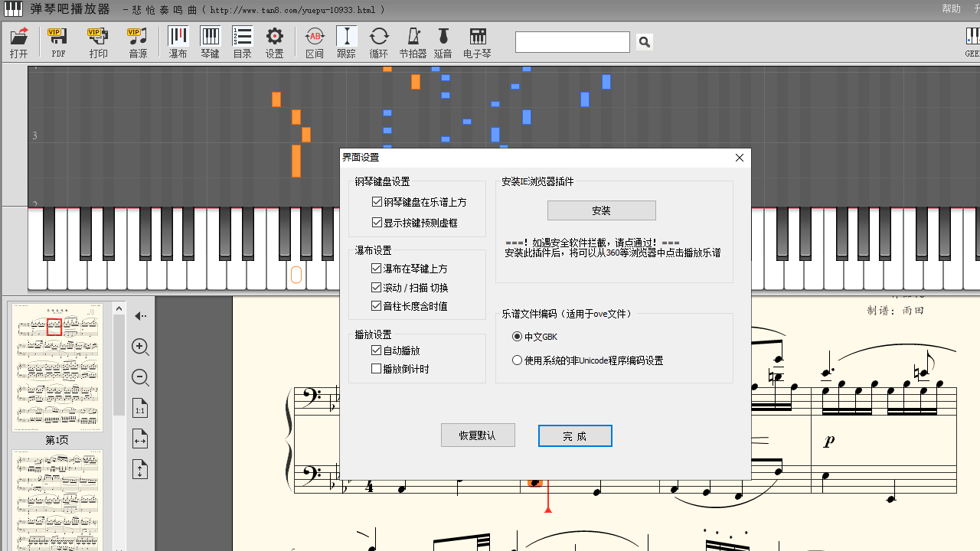
Task: Open the 瀑布 waterfall view tool
Action: 178,42
